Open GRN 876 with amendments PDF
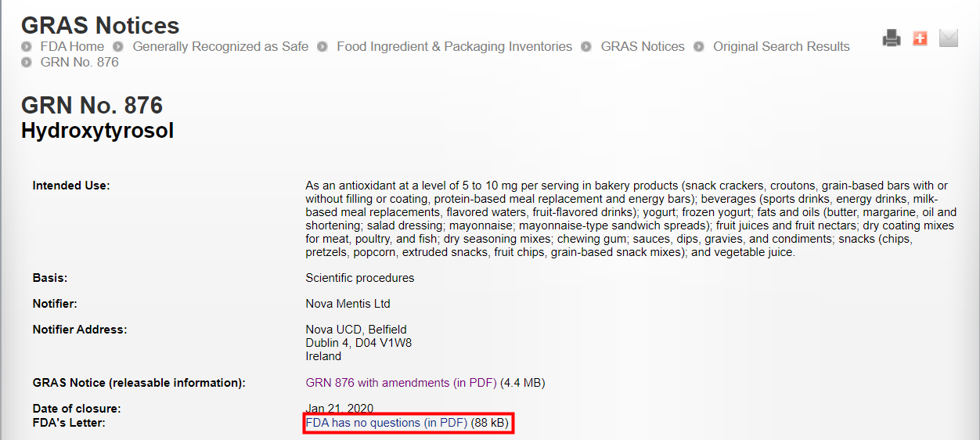Viewport: 980px width, 440px height. (x=401, y=383)
